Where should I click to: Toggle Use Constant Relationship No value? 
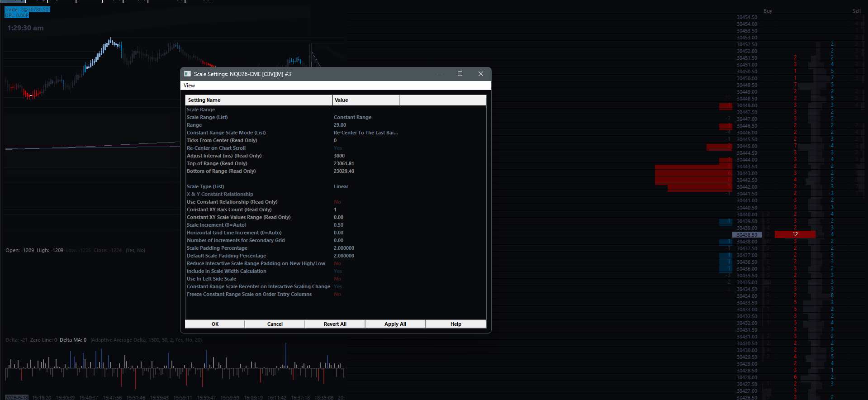337,202
